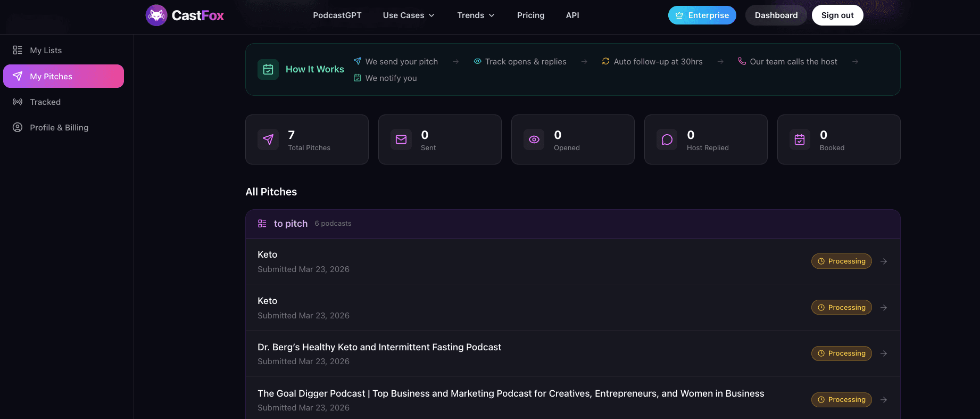Viewport: 980px width, 419px height.
Task: Click the calendar Booked icon
Action: (800, 139)
